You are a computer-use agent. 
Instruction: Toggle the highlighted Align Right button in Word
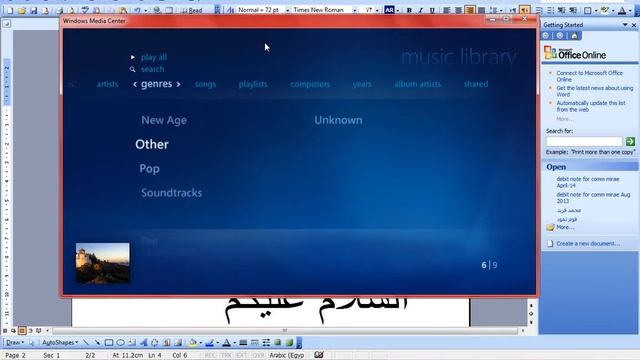coord(470,10)
